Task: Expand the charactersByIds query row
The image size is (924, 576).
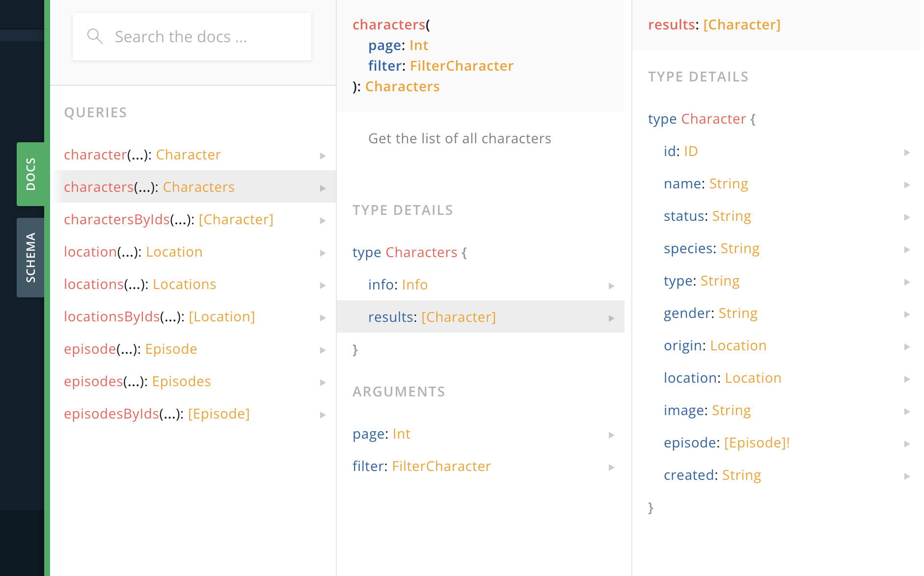Action: pos(323,221)
